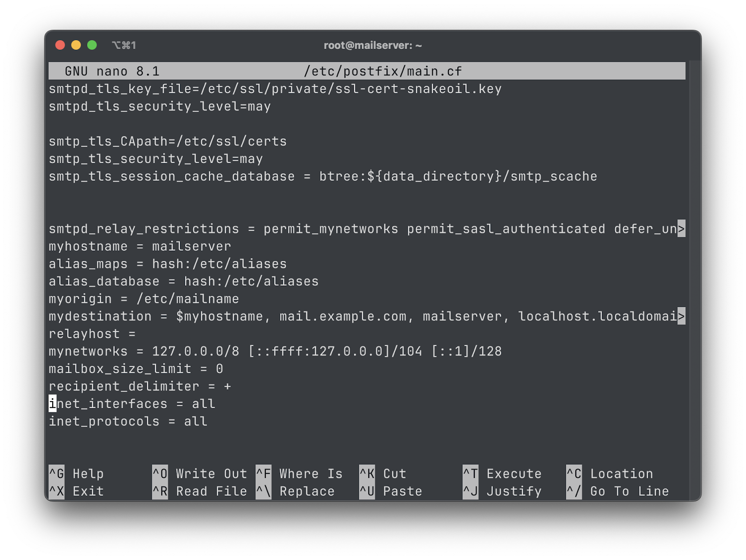Click the smtp_tls_CApath line
The height and width of the screenshot is (560, 746).
(x=168, y=141)
